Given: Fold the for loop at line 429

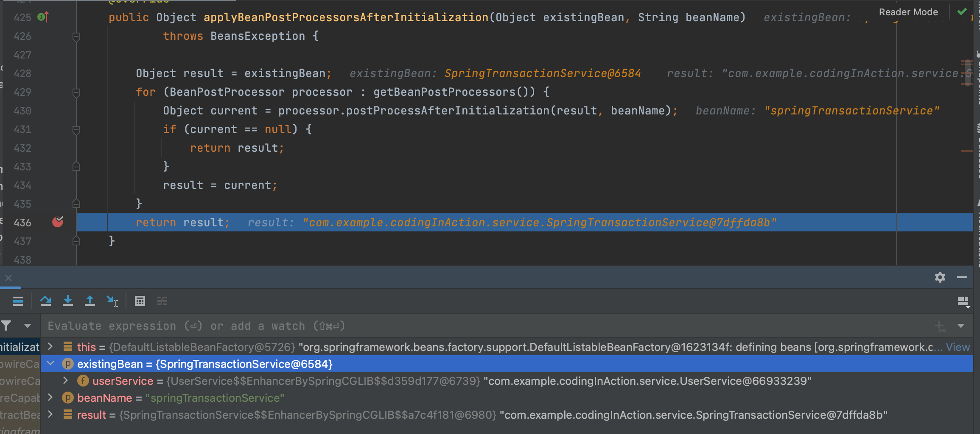Looking at the screenshot, I should [76, 92].
